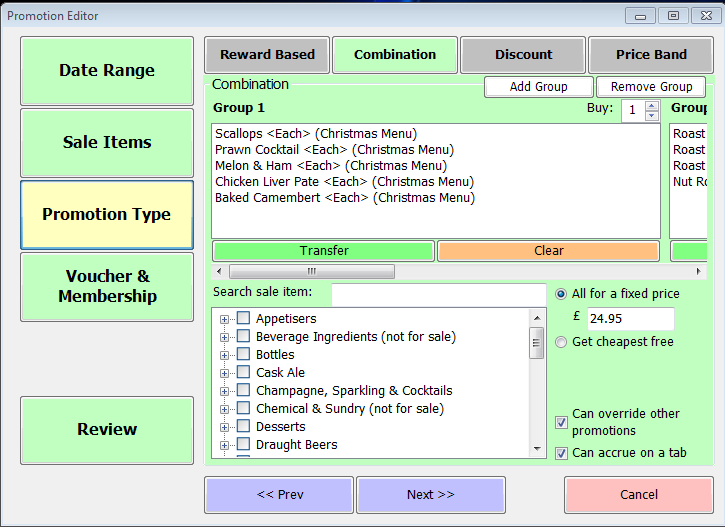The width and height of the screenshot is (725, 527).
Task: Decrease the Buy quantity spinner
Action: (x=652, y=116)
